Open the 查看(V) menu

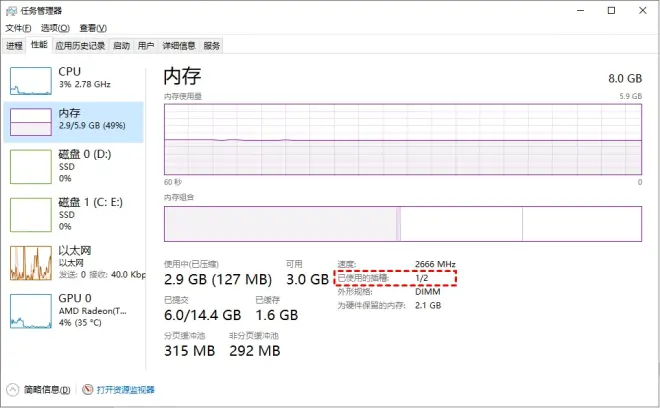(93, 28)
